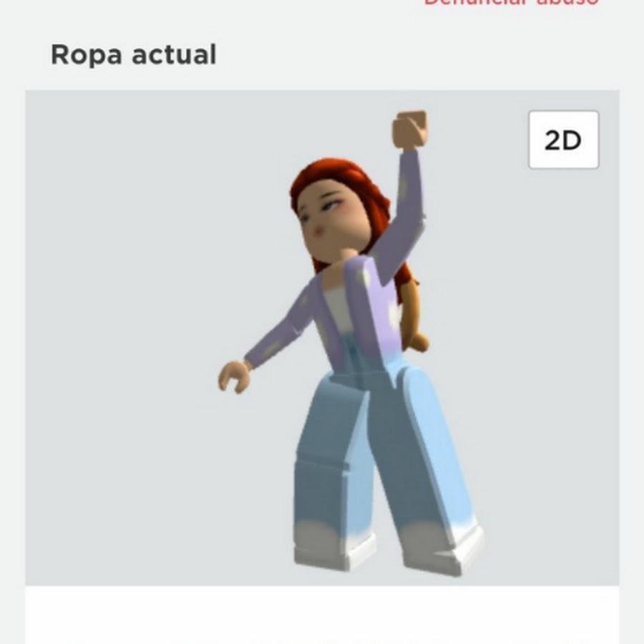Switch avatar view with the 2D button

pyautogui.click(x=563, y=140)
